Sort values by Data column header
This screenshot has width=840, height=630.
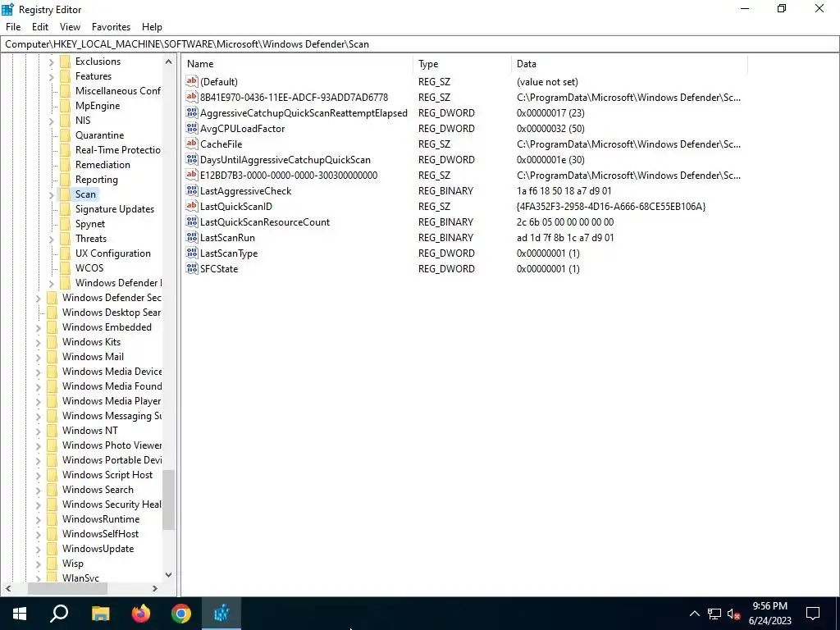pos(629,64)
